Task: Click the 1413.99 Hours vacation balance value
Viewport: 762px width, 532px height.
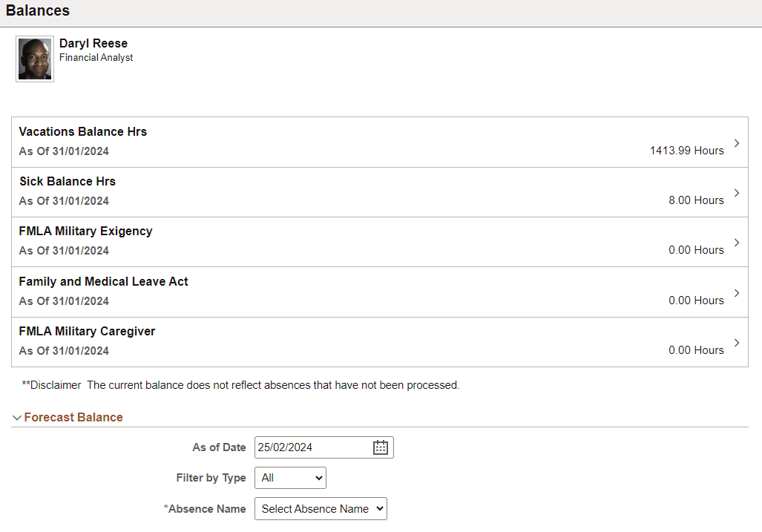Action: [686, 151]
